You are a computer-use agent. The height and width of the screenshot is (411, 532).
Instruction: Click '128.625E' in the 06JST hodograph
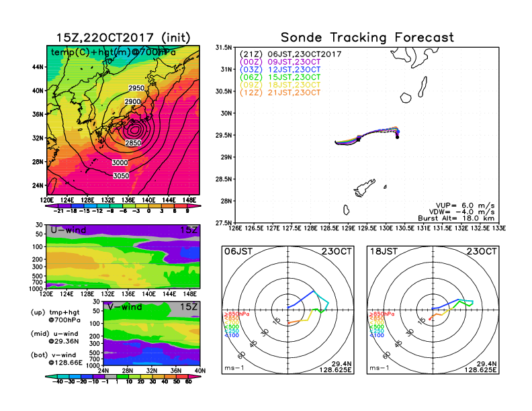pyautogui.click(x=335, y=369)
